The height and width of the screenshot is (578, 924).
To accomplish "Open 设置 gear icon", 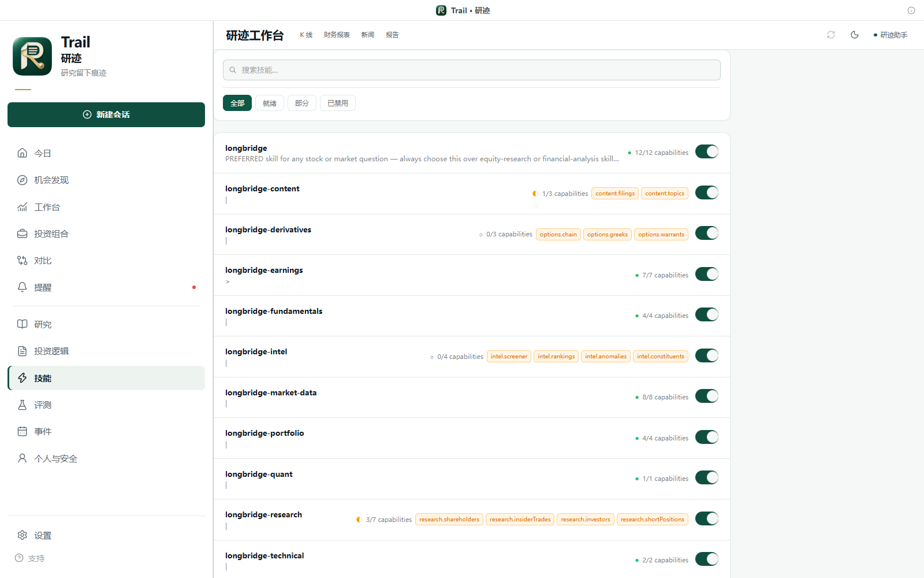I will coord(23,535).
